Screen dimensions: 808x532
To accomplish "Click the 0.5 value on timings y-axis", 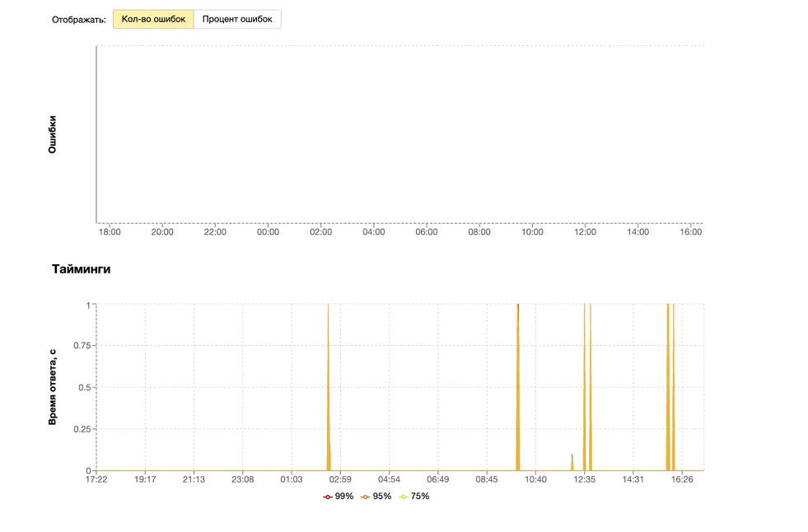I will (x=85, y=387).
